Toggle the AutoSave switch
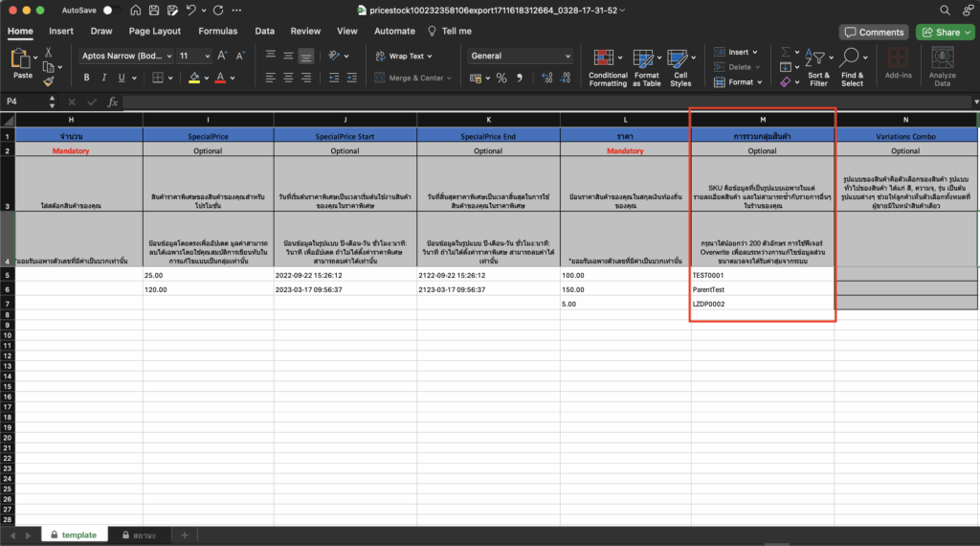This screenshot has width=980, height=546. tap(107, 11)
